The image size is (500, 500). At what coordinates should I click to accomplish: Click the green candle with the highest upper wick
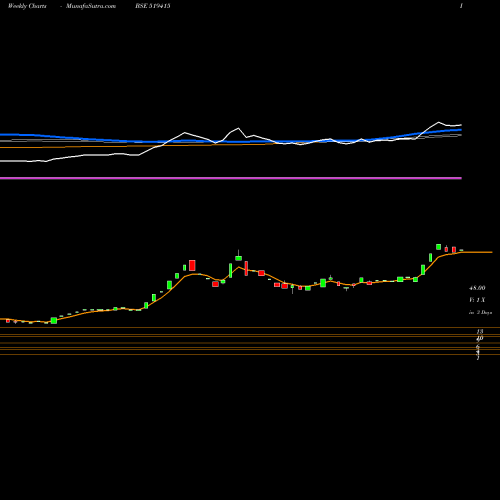tap(238, 256)
